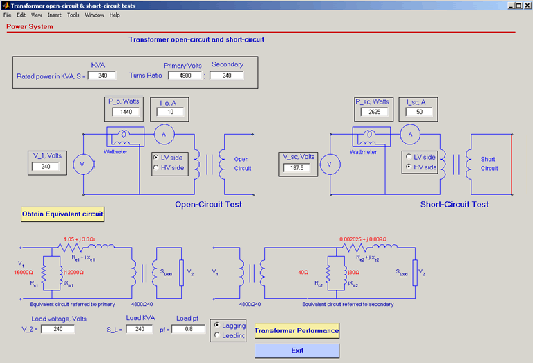This screenshot has width=533, height=363.
Task: Click the open-circuit test voltmeter symbol
Action: [83, 164]
